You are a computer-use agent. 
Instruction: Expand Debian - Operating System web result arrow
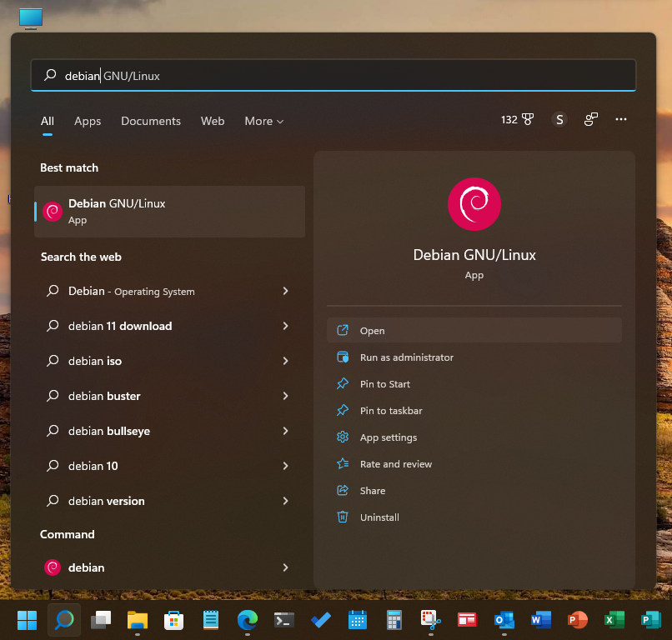pos(285,292)
